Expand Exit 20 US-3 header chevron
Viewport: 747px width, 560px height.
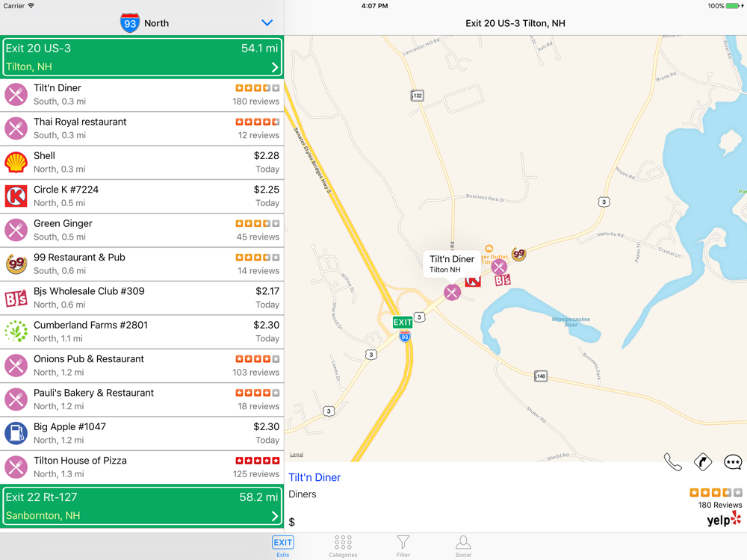pyautogui.click(x=275, y=67)
